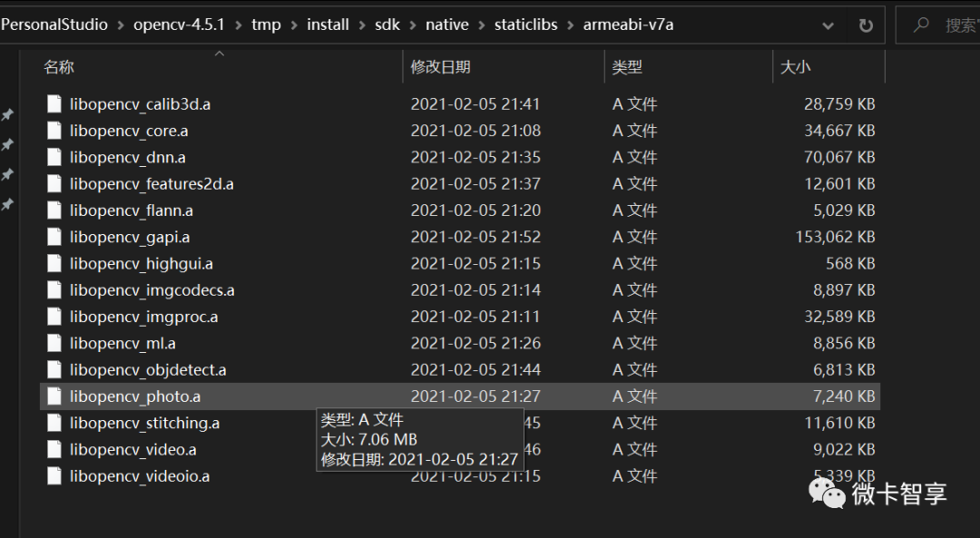
Task: Click the file icon of libopencv_dnn.a
Action: click(54, 157)
